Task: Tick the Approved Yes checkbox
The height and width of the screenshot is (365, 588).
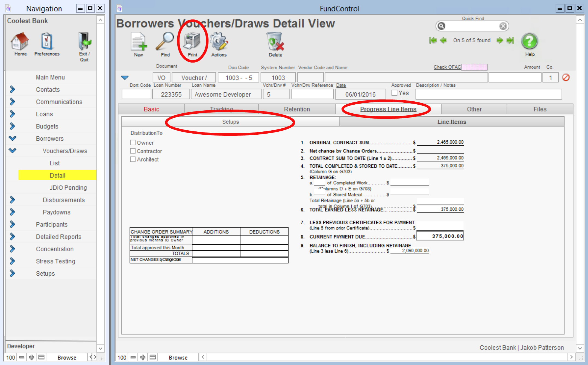Action: tap(394, 93)
